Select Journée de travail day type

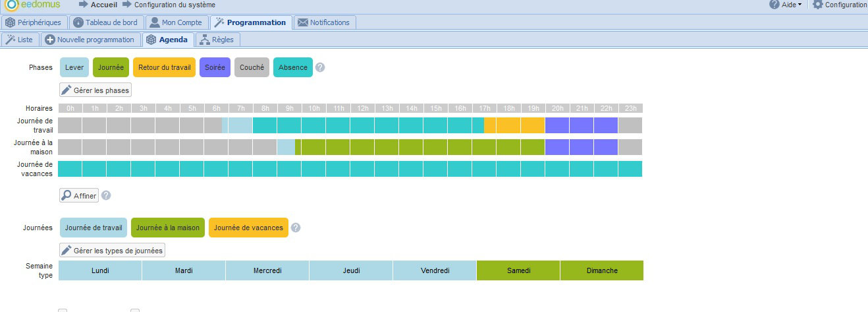coord(94,228)
